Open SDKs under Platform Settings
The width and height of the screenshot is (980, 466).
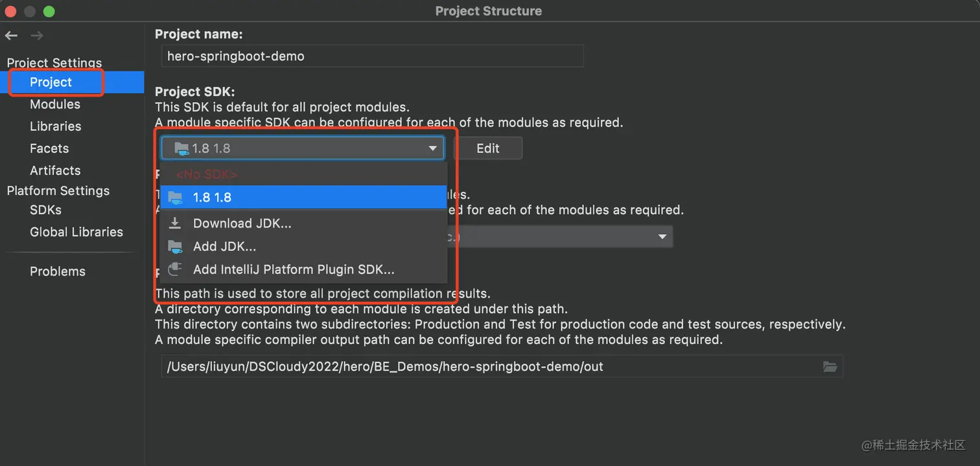pos(45,210)
